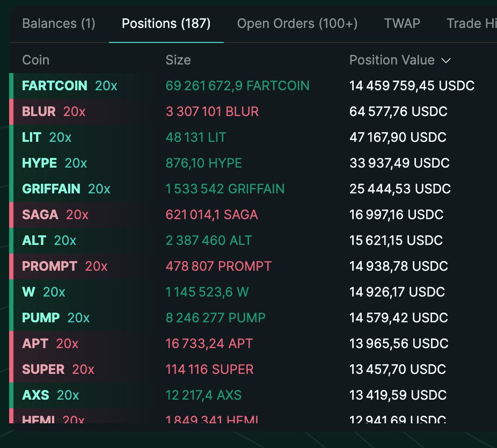Image resolution: width=497 pixels, height=448 pixels.
Task: Click the Coin column header
Action: tap(36, 60)
